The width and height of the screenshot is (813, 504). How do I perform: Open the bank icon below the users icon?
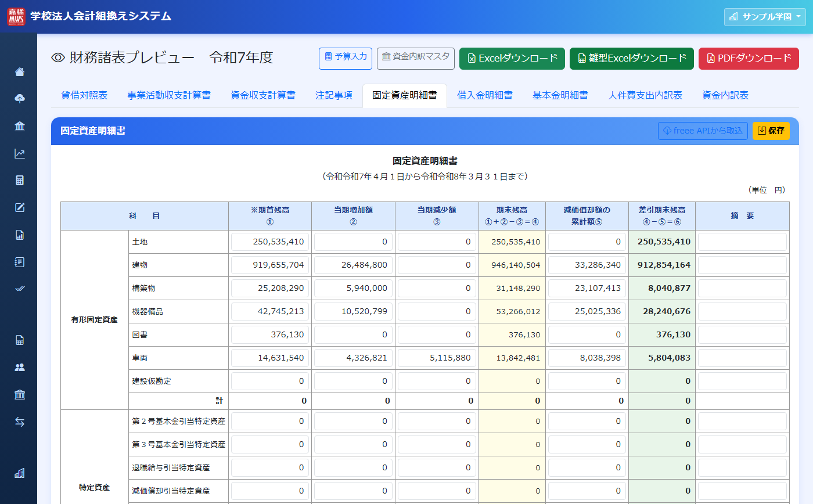(x=20, y=395)
